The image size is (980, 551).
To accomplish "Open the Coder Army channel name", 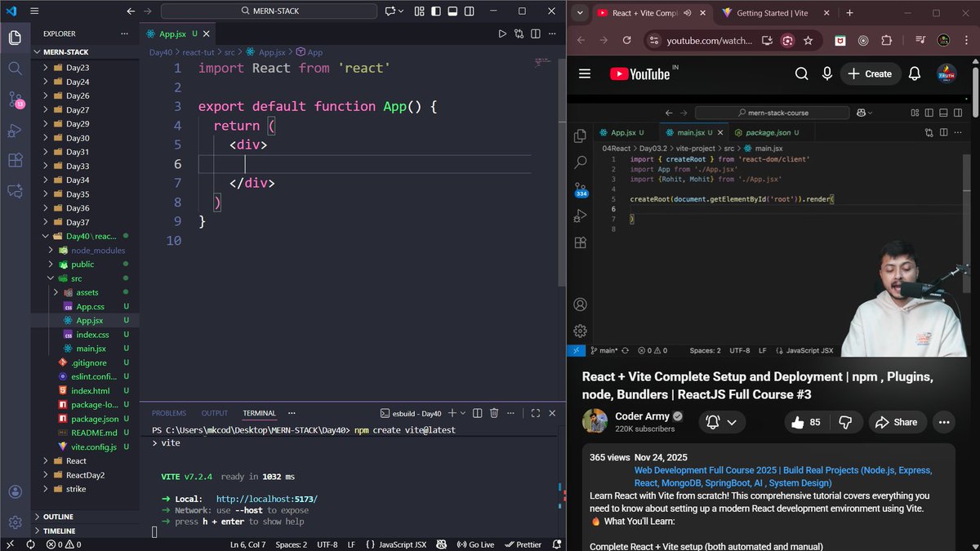I will (x=642, y=416).
